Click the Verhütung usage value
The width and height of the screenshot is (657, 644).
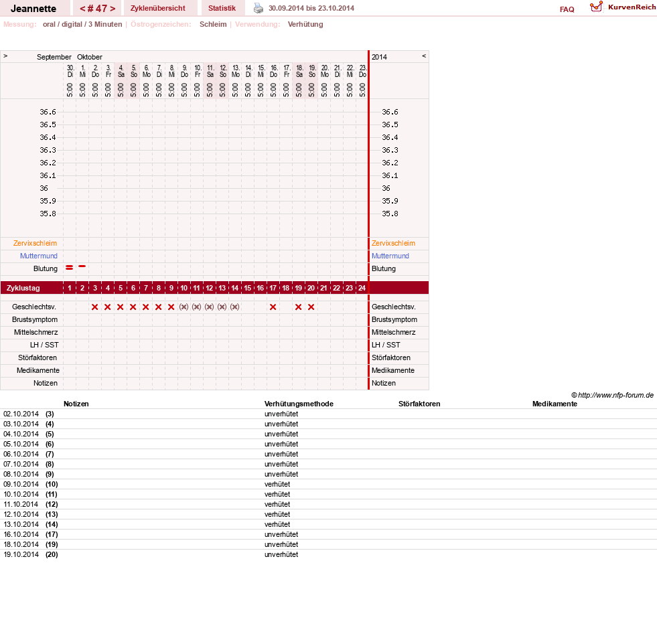pyautogui.click(x=305, y=24)
